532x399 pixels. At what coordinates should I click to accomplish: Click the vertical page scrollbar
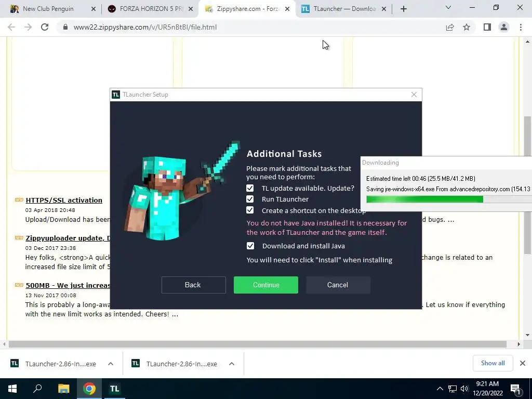click(527, 185)
